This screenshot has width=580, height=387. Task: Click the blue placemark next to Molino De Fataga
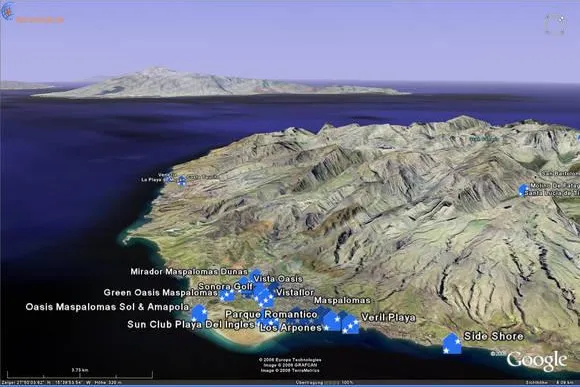[523, 190]
